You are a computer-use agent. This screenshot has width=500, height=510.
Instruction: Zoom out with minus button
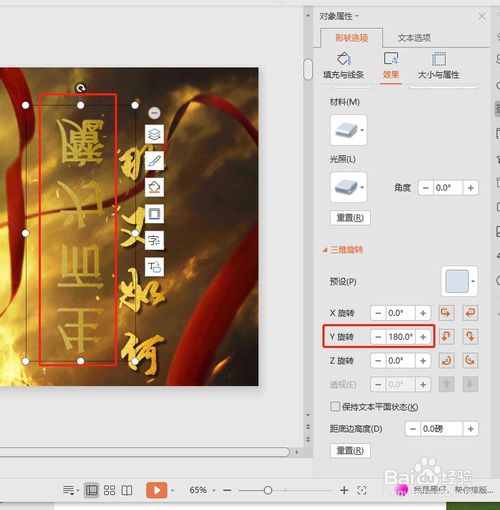[x=227, y=490]
